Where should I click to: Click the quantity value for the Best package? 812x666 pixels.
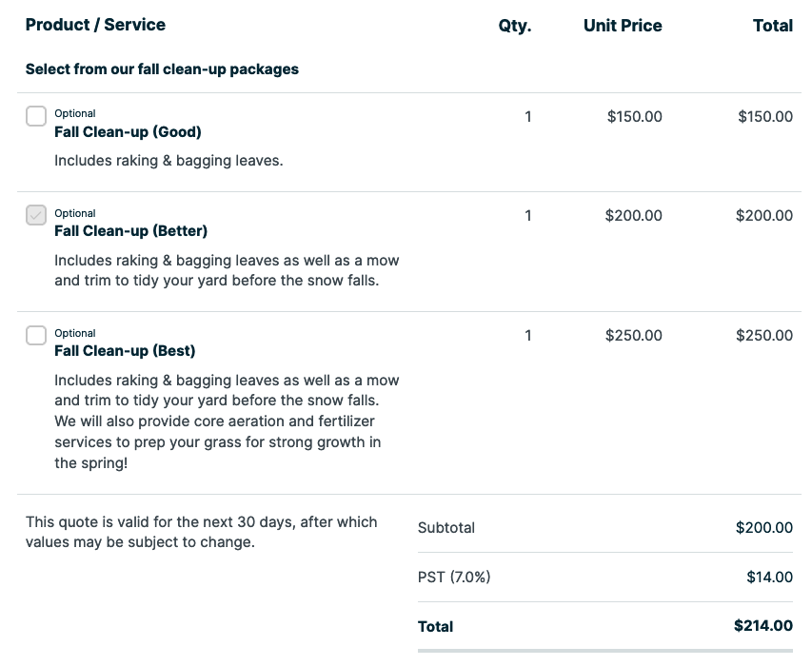tap(528, 336)
